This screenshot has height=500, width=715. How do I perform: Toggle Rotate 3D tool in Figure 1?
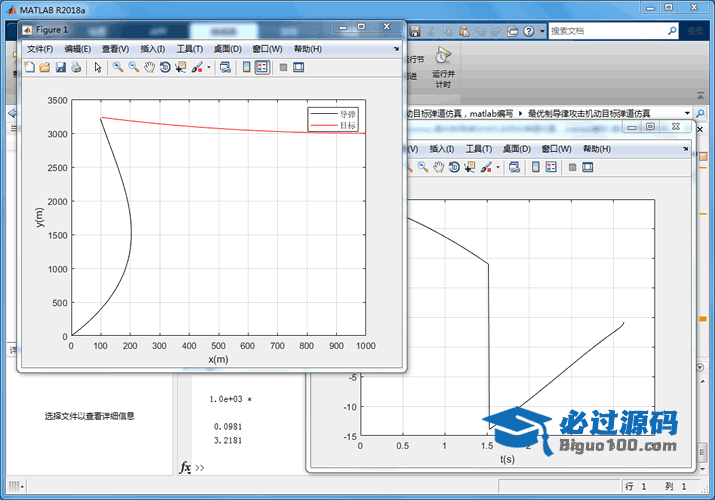(165, 67)
